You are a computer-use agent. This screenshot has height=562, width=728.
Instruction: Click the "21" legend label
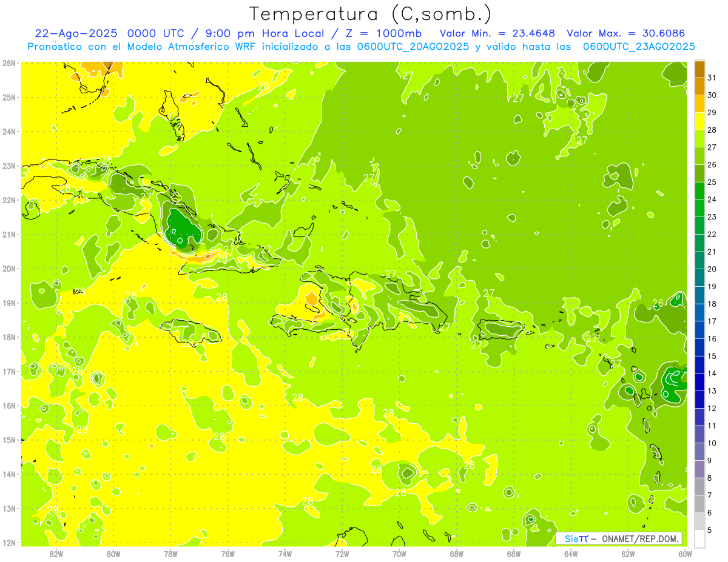coord(712,252)
